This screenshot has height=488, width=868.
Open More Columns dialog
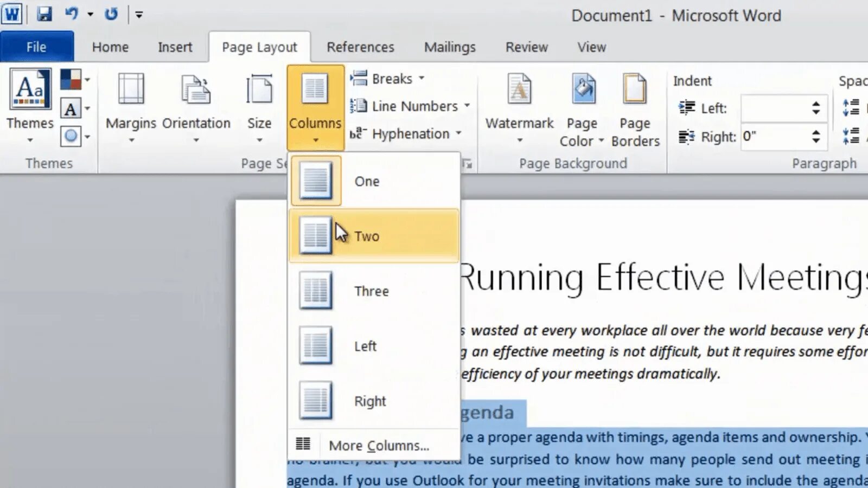[374, 445]
